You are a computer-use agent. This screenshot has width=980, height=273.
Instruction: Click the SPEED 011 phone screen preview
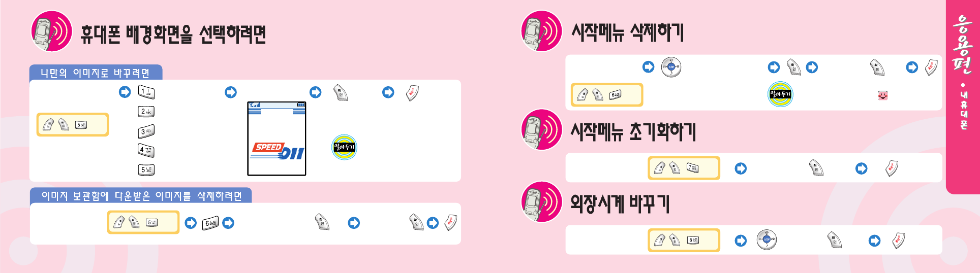point(277,139)
